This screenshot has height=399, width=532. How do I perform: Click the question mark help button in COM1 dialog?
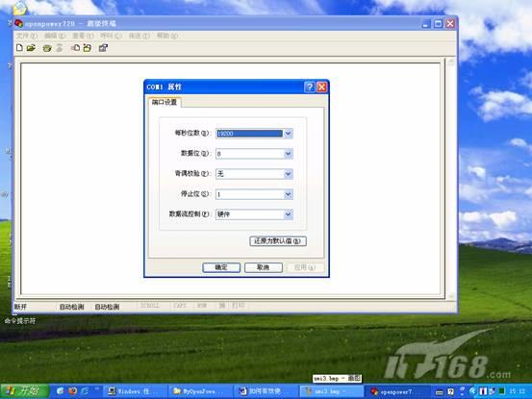point(310,87)
